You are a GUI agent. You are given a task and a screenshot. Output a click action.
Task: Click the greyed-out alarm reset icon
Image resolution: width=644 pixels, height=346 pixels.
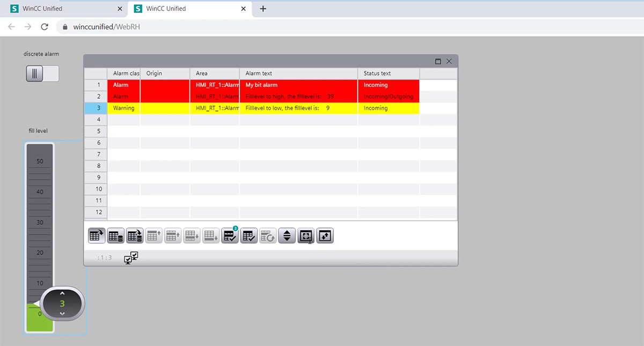click(268, 235)
